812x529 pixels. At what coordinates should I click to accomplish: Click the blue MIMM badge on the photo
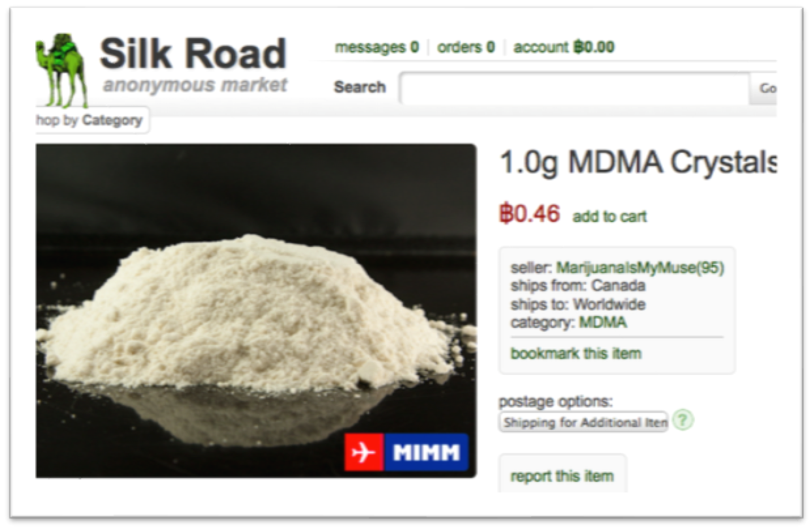coord(427,452)
